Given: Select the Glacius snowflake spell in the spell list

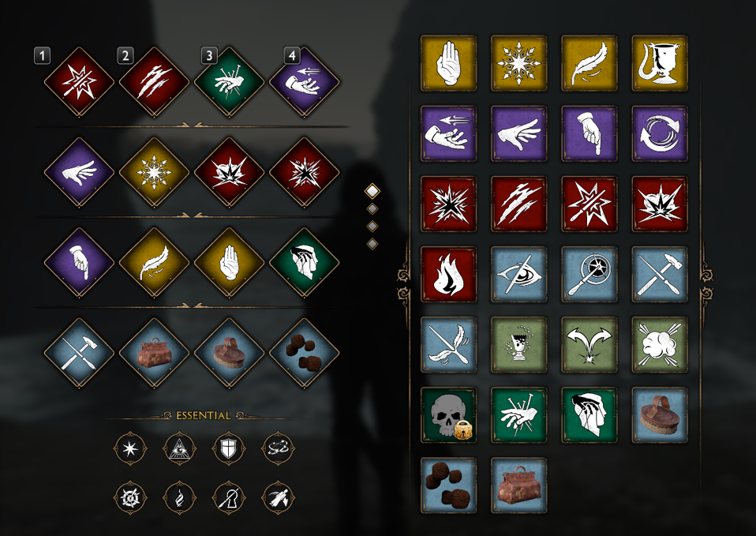Looking at the screenshot, I should (x=518, y=62).
